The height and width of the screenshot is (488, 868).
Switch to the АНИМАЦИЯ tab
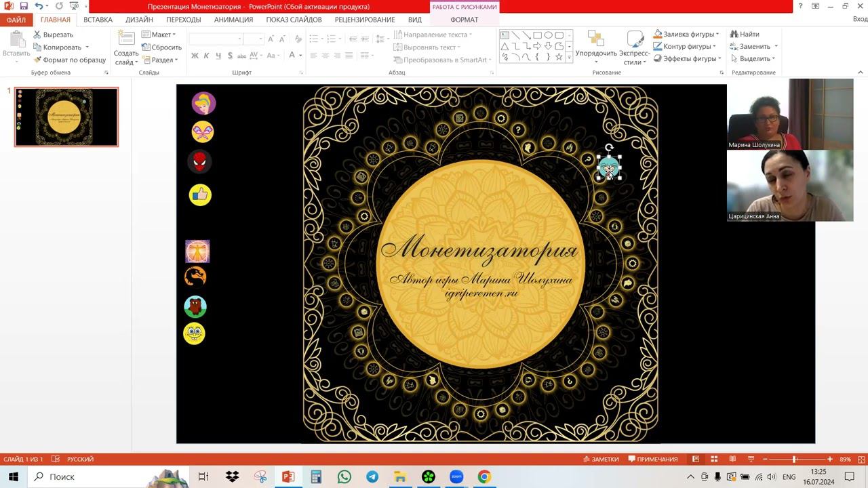coord(234,20)
